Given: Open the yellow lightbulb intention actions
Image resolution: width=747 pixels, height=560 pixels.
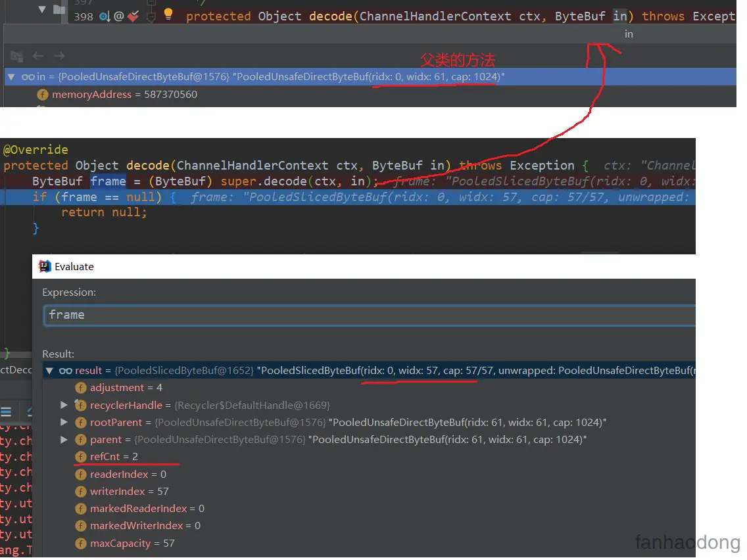Looking at the screenshot, I should coord(168,14).
